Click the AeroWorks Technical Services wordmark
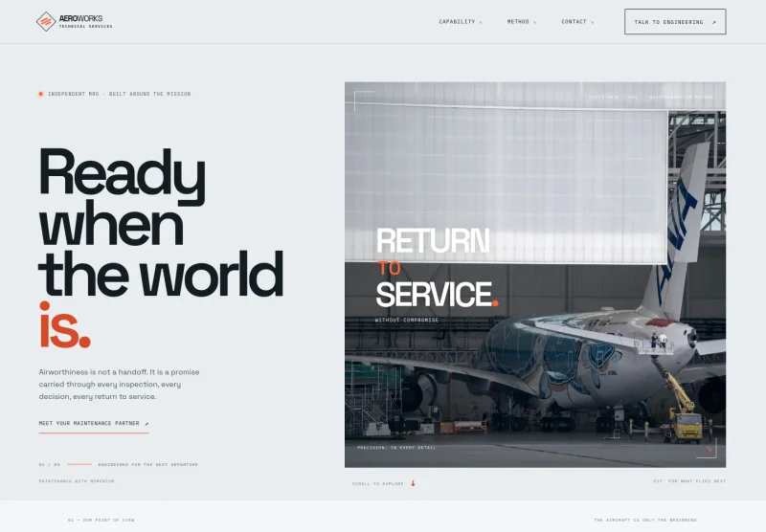 (x=85, y=21)
